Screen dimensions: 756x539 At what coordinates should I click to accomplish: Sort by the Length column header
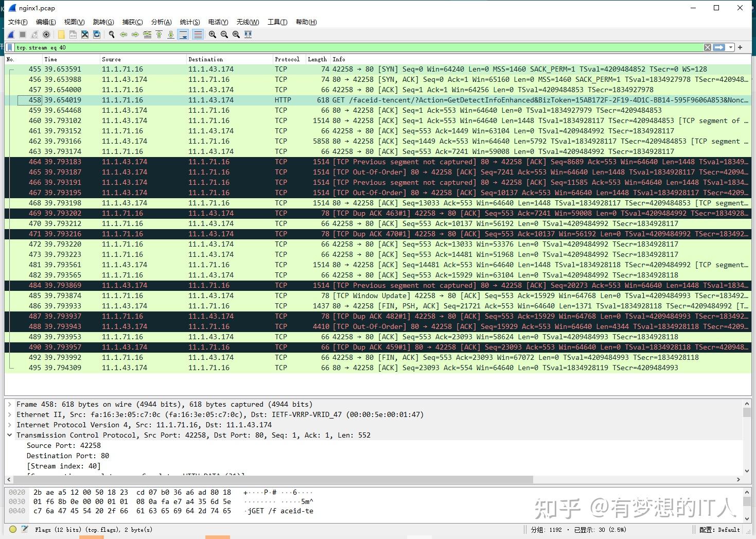(x=317, y=59)
